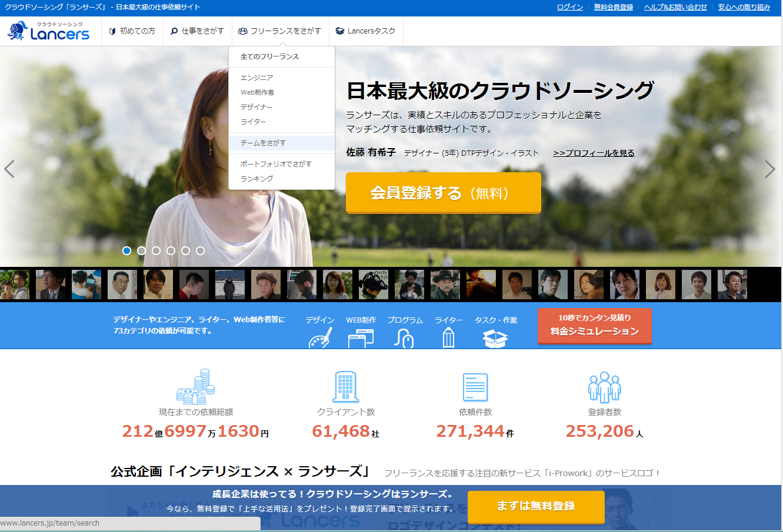Click the >>プロフィールを見る link
The height and width of the screenshot is (532, 783).
(x=594, y=153)
